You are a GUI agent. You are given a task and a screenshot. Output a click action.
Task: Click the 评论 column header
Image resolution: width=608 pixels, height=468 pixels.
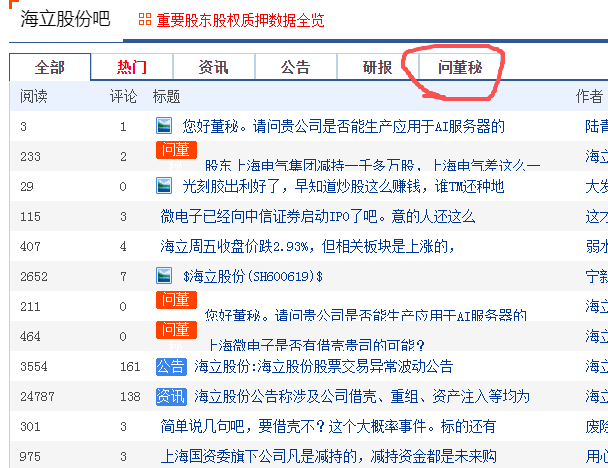[123, 96]
